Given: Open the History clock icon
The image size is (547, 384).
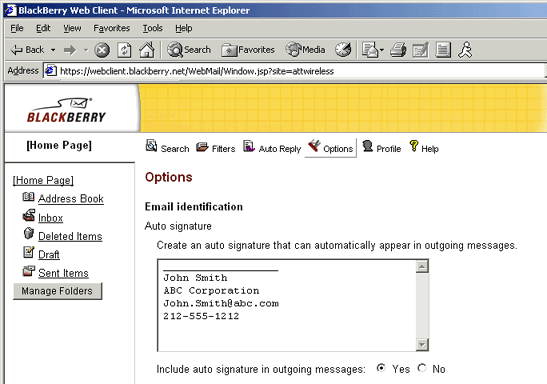Looking at the screenshot, I should 343,50.
